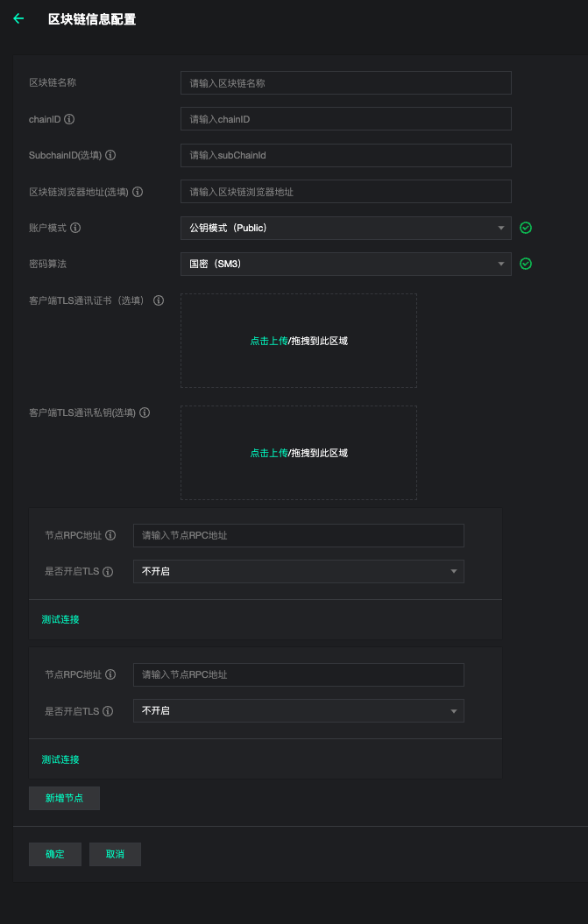
Task: Click info icon beside SubchainID label
Action: point(110,155)
